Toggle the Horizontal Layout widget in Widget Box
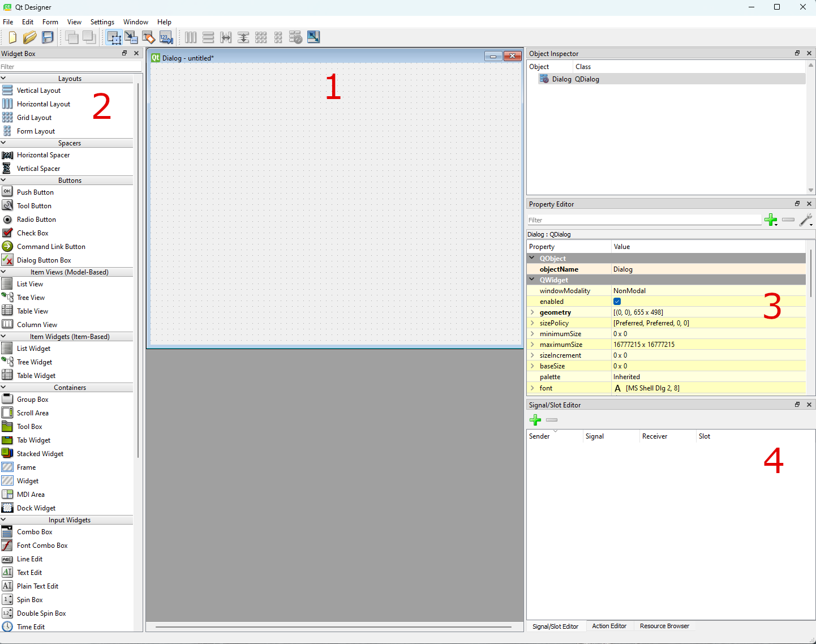Image resolution: width=816 pixels, height=644 pixels. point(44,104)
